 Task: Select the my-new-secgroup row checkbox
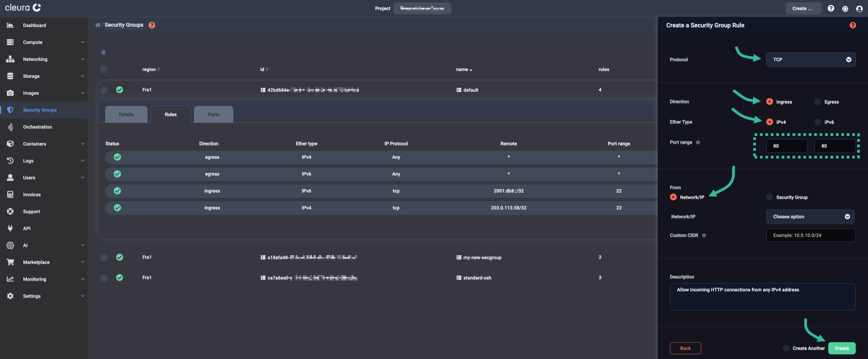point(104,257)
